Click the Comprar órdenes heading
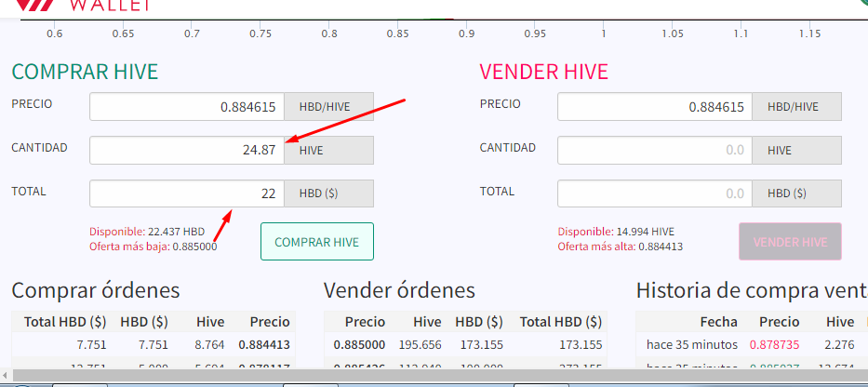 click(96, 290)
